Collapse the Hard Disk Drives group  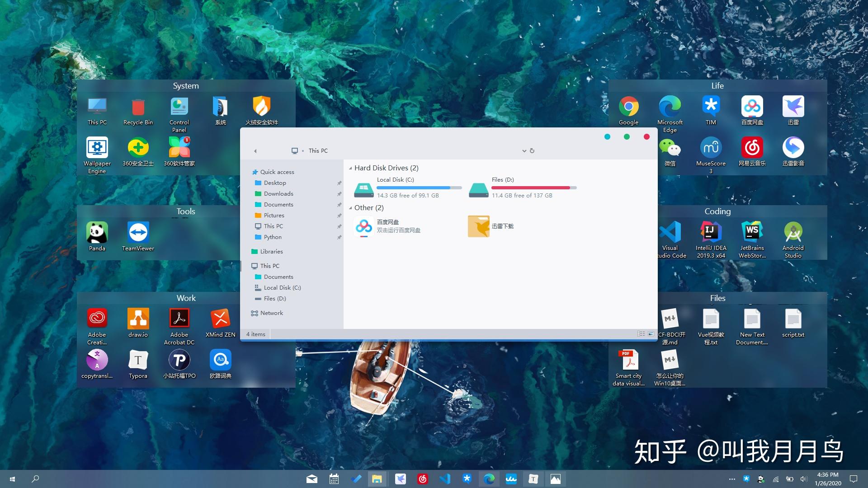tap(350, 168)
